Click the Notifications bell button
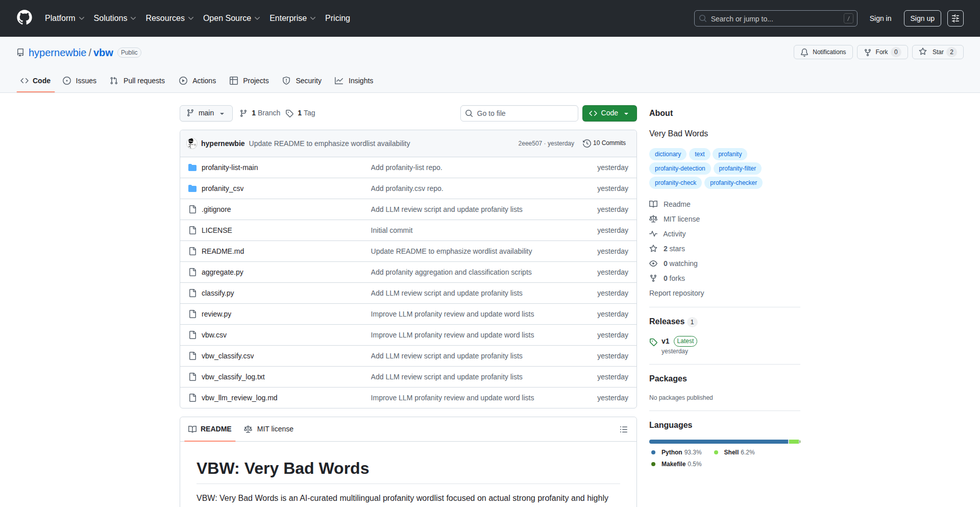Screen dimensions: 980x507 click(x=823, y=52)
